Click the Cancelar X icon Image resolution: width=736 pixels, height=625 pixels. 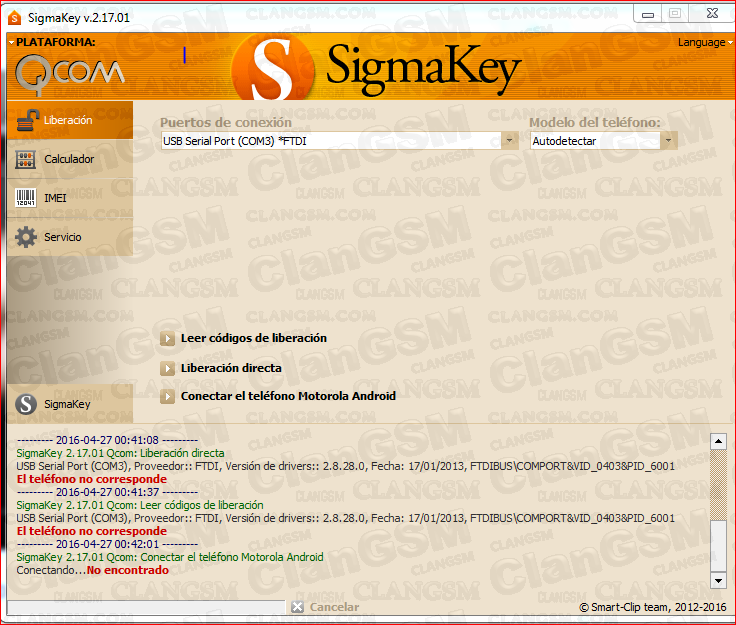[x=297, y=607]
